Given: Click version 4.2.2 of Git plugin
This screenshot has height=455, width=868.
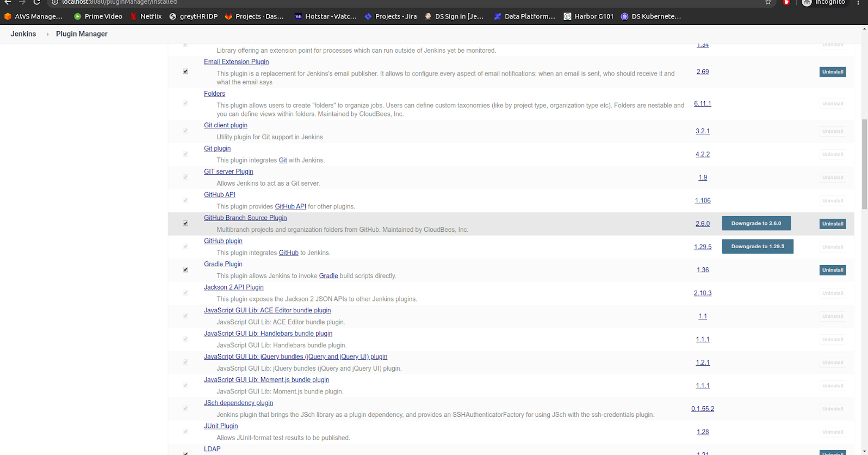Looking at the screenshot, I should tap(703, 154).
